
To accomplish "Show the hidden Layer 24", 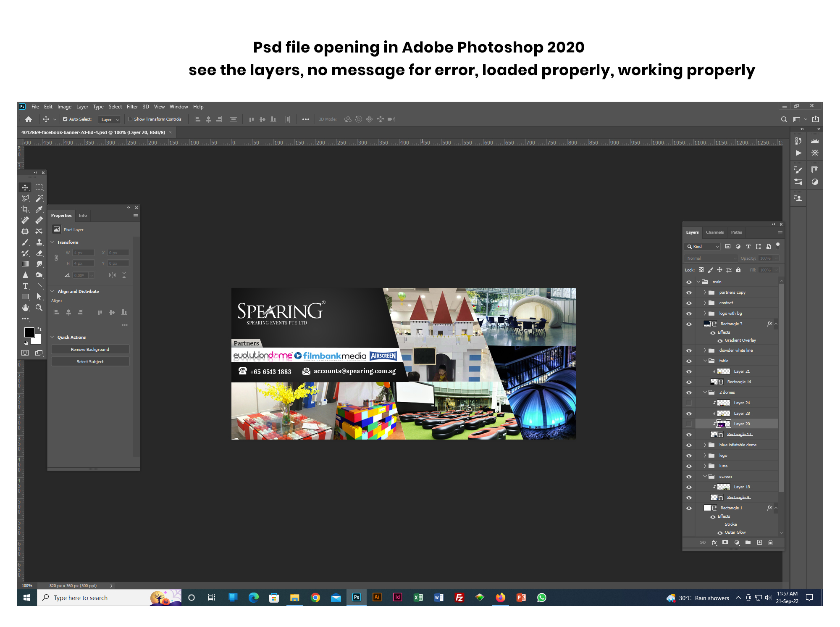I will click(x=689, y=403).
